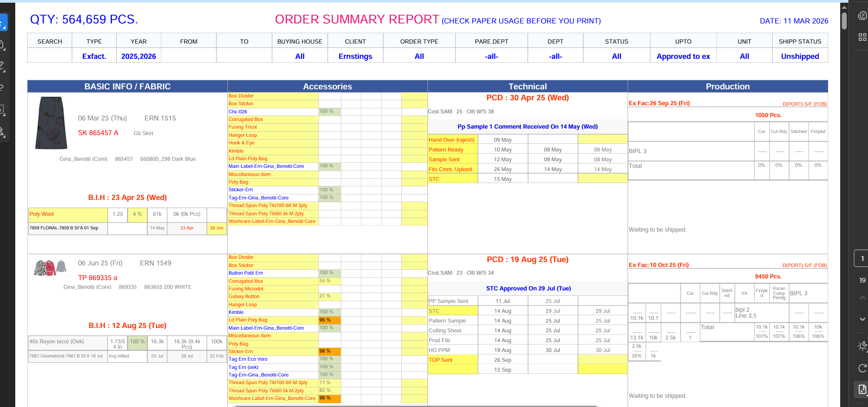Click the 'Exfact.' type filter value

coord(94,56)
